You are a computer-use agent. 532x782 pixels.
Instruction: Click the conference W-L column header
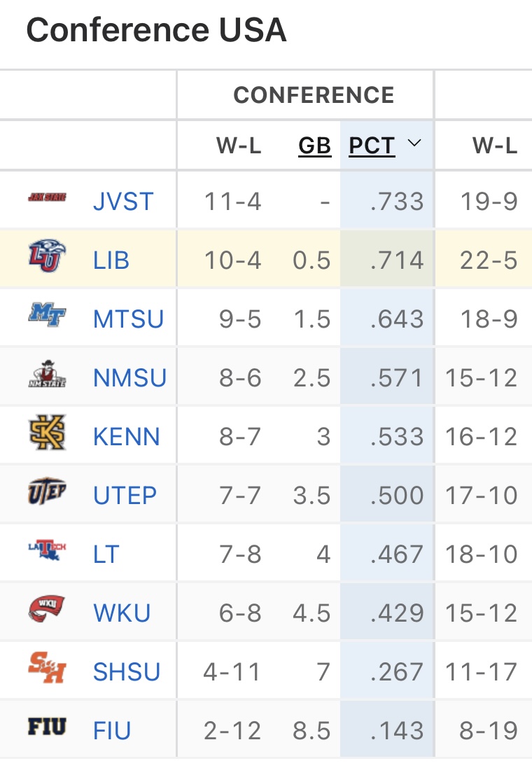[x=239, y=146]
